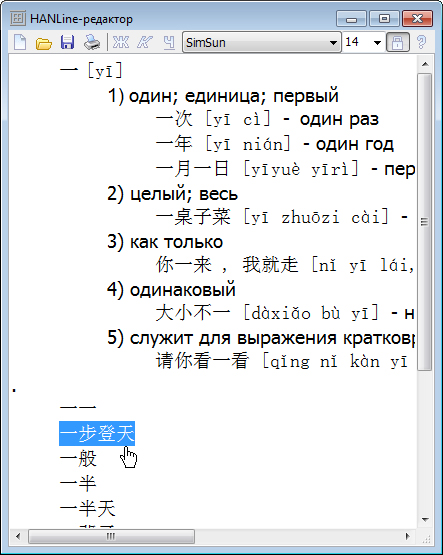The image size is (443, 555).
Task: Select the entry 一一 in the list
Action: click(78, 408)
